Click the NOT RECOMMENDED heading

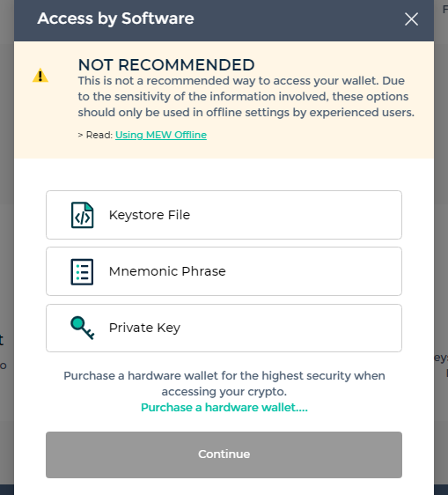pos(166,65)
